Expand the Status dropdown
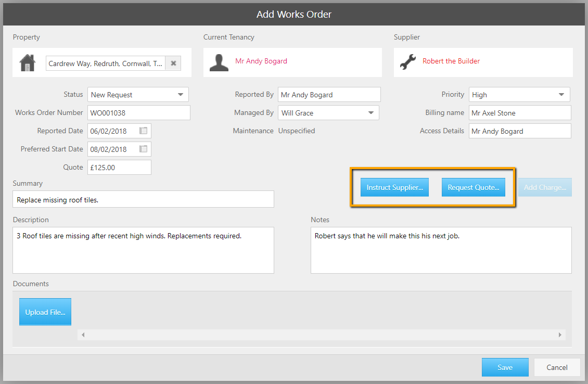Image resolution: width=588 pixels, height=384 pixels. click(181, 95)
